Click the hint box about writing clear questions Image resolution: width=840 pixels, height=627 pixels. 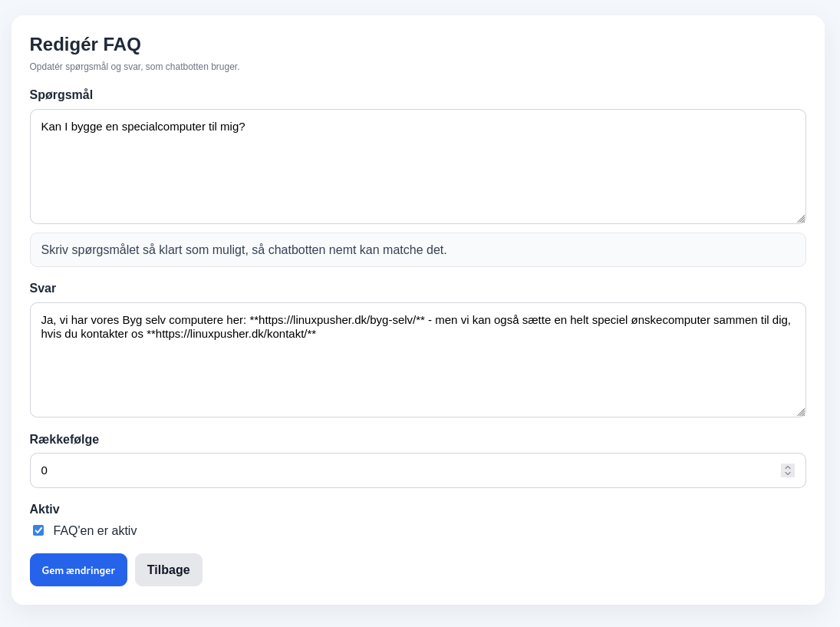point(417,250)
